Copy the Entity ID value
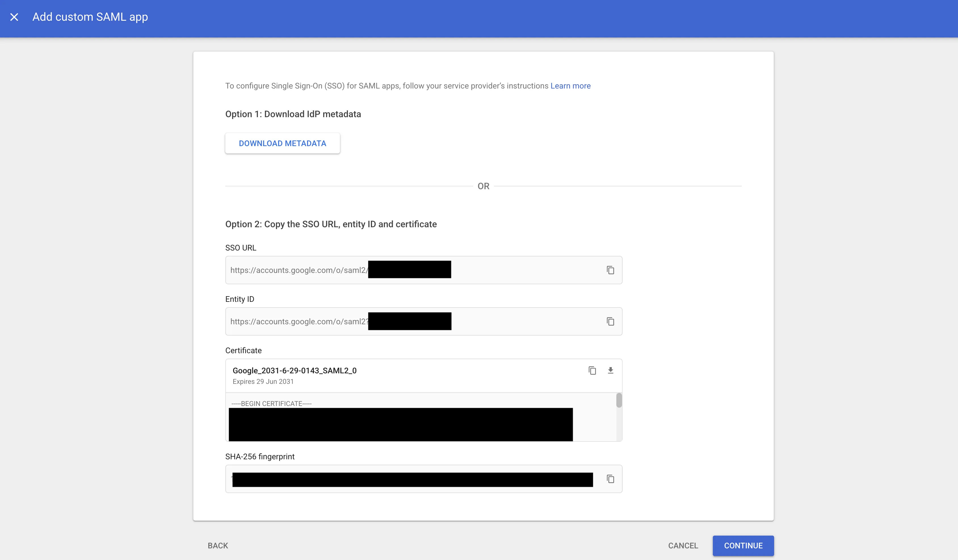The height and width of the screenshot is (560, 958). [610, 321]
